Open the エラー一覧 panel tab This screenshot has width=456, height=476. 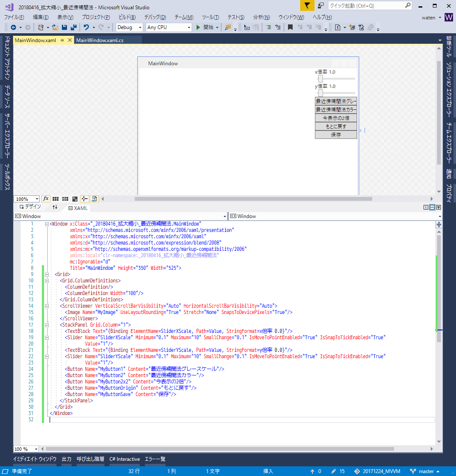155,459
